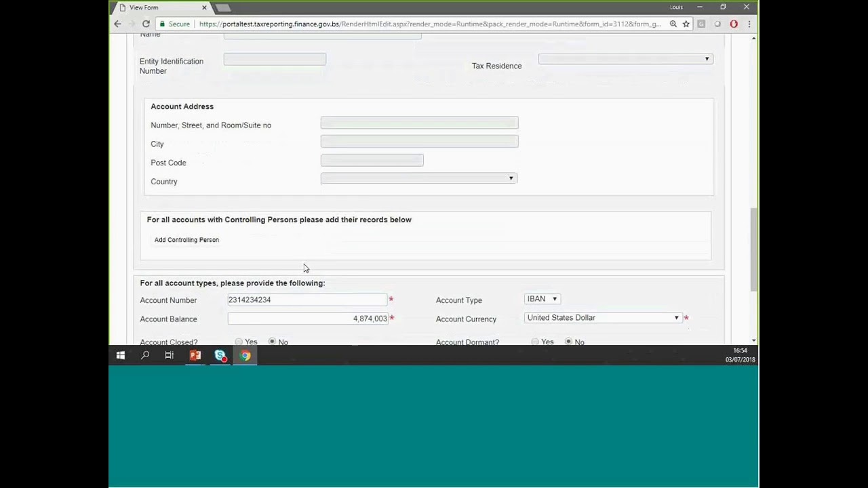Viewport: 868px width, 488px height.
Task: Click the zoom magnifier icon in address bar
Action: (673, 24)
